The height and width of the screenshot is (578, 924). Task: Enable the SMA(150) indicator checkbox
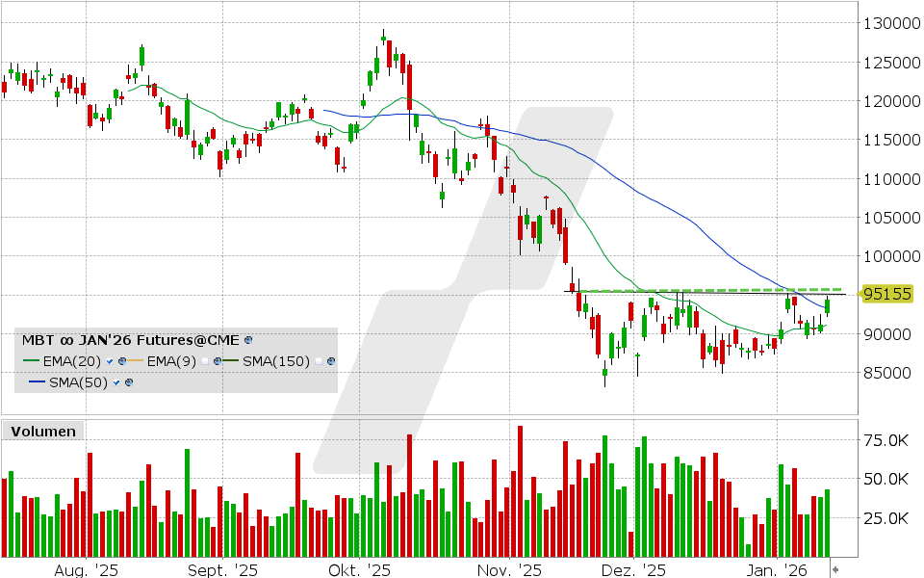coord(319,361)
